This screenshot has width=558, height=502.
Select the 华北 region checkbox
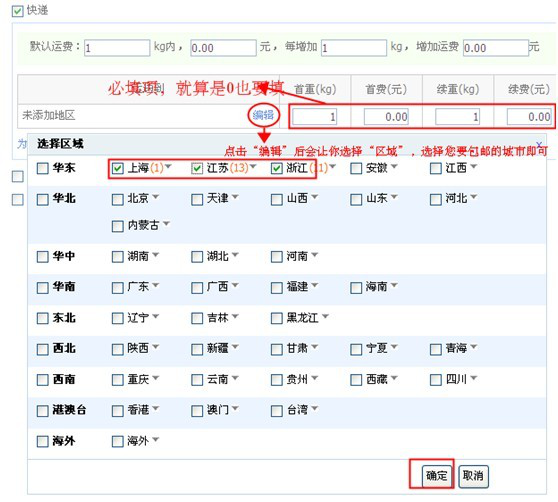tap(43, 199)
